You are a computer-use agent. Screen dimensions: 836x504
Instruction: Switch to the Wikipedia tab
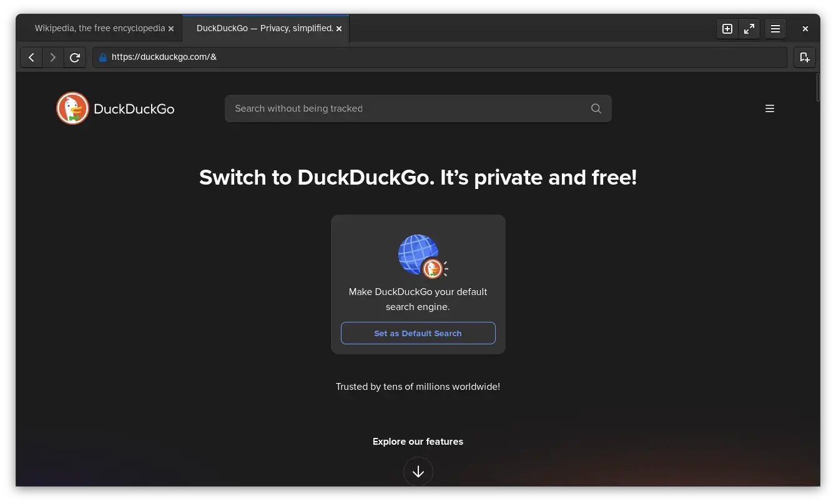100,29
